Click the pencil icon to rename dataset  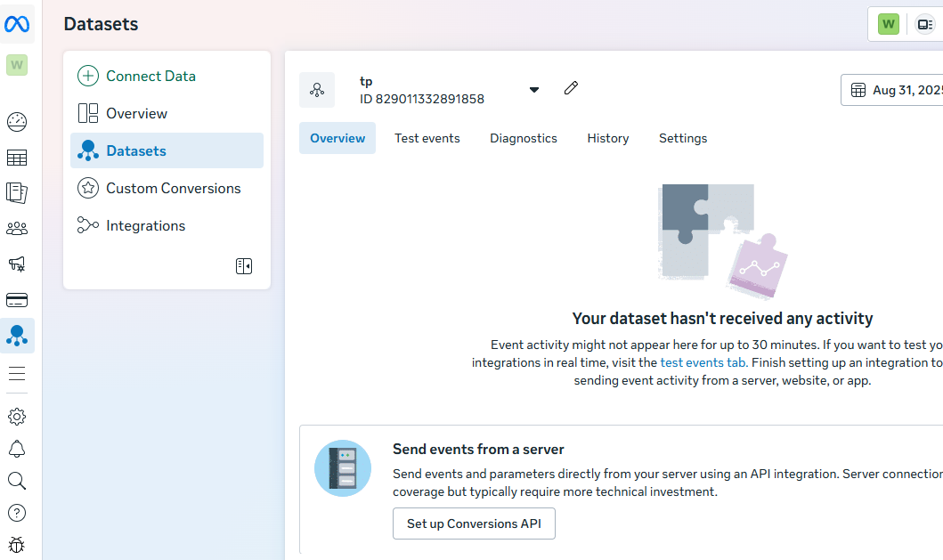tap(571, 88)
